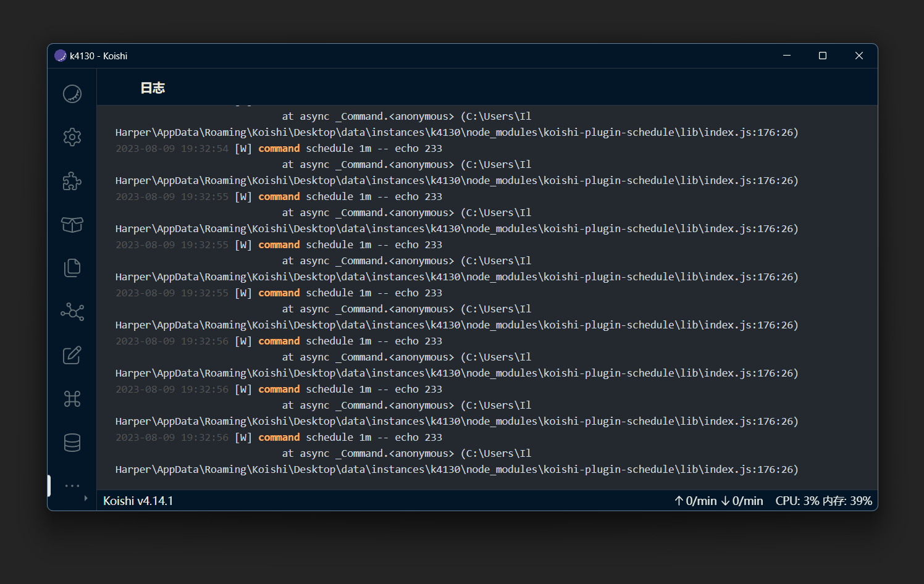
Task: Open the dependencies pages icon
Action: click(72, 268)
